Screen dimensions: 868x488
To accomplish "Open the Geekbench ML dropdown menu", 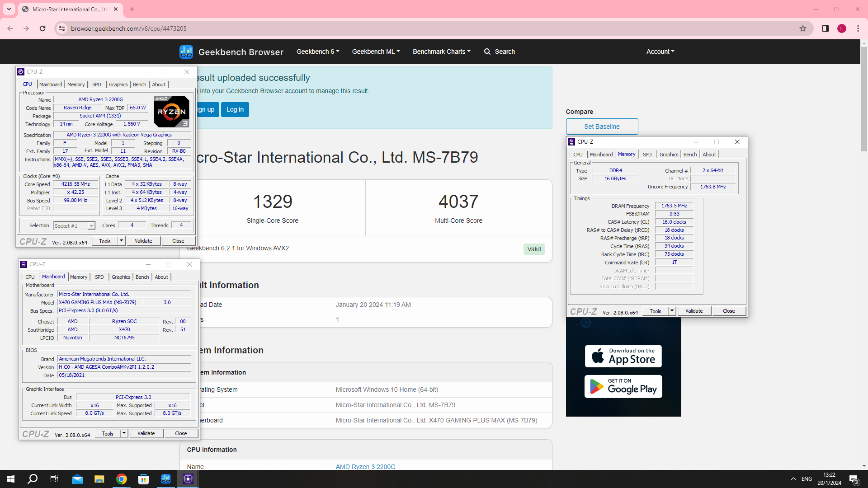I will pos(376,52).
